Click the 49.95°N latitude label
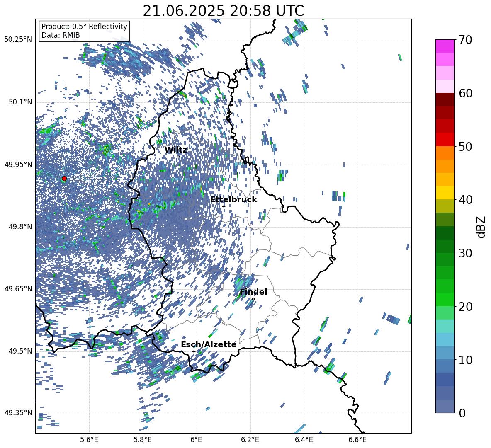The height and width of the screenshot is (448, 491). coord(18,164)
